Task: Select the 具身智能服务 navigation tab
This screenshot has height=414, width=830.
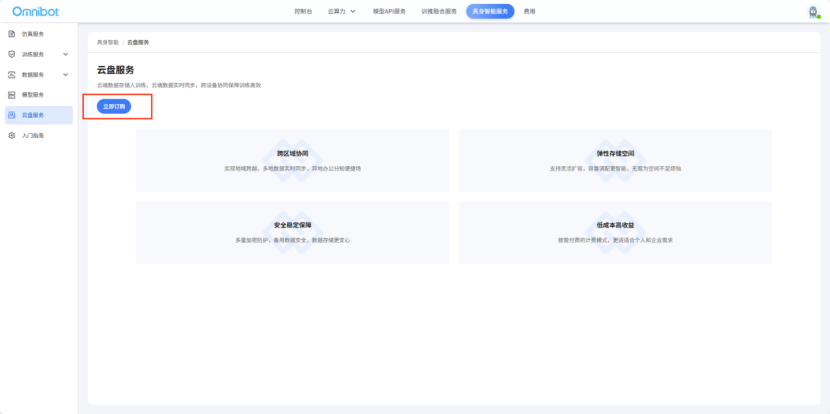Action: 490,11
